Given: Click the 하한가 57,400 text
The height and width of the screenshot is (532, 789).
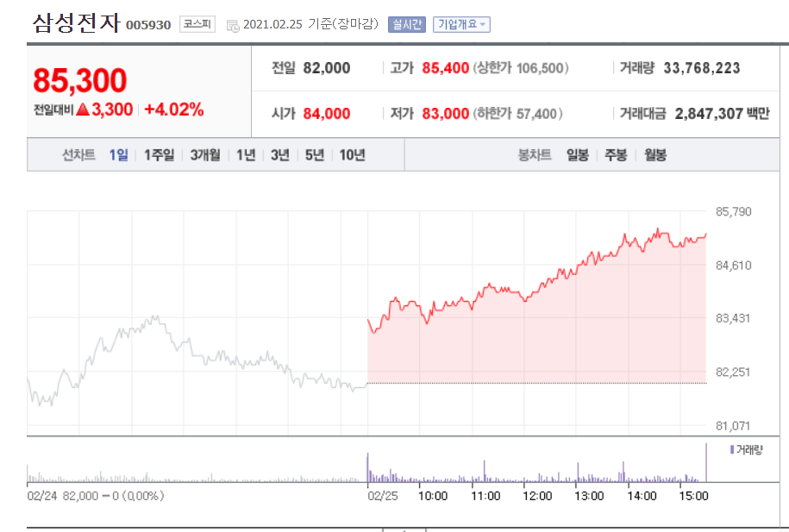Looking at the screenshot, I should click(x=517, y=114).
